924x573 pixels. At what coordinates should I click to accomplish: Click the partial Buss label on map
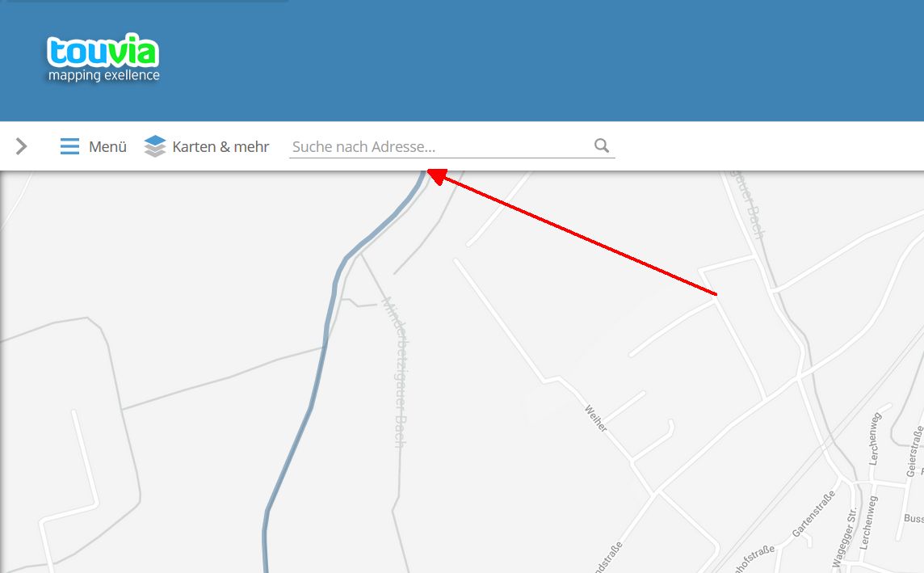pos(913,518)
